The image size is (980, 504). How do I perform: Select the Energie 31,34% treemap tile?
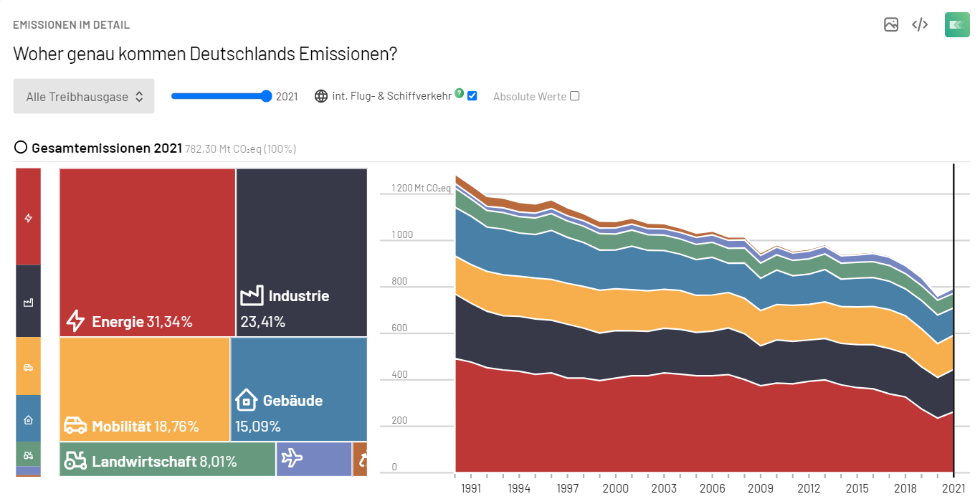(147, 252)
